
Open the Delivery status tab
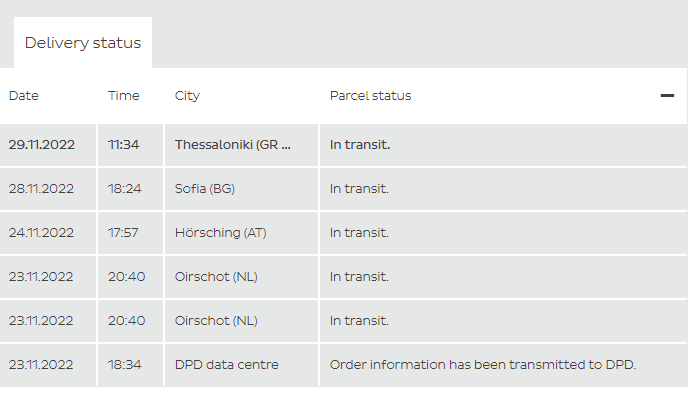click(x=83, y=42)
